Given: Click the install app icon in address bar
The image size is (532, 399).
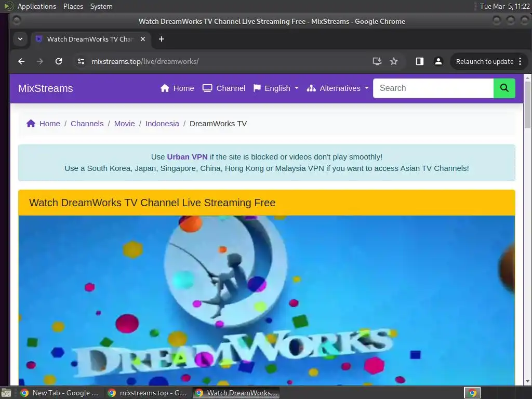Looking at the screenshot, I should click(377, 61).
